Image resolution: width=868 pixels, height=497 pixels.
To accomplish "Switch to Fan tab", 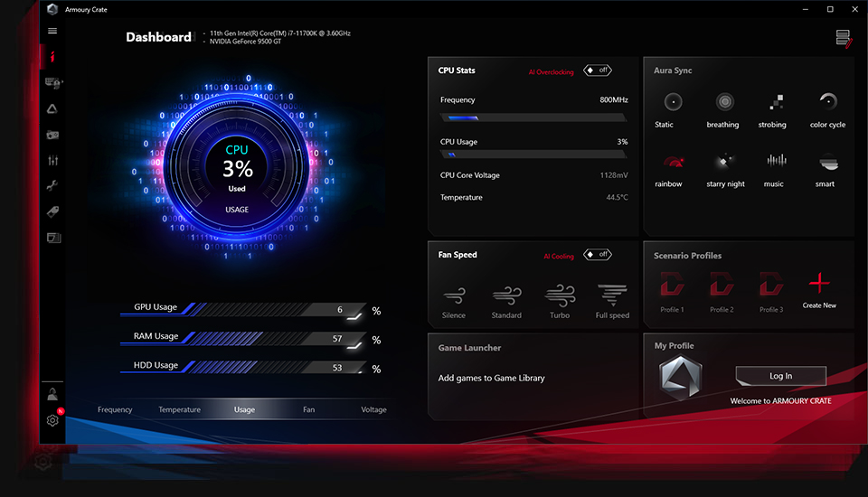I will coord(309,409).
